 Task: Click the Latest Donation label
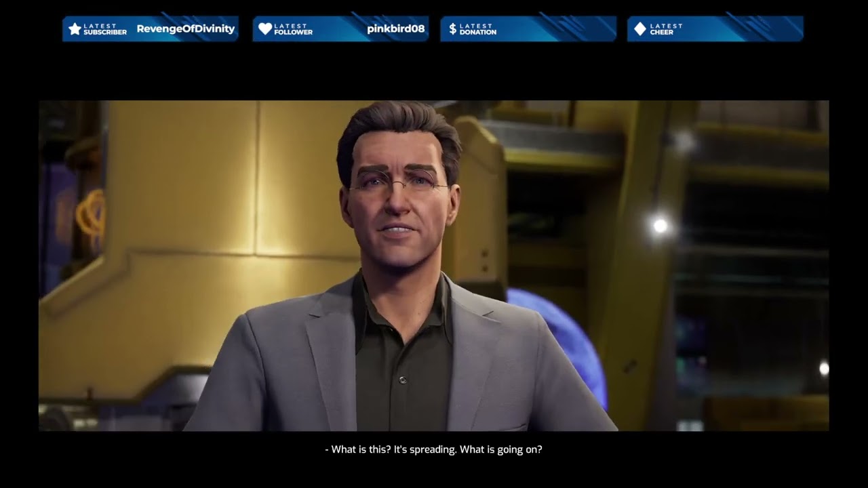(x=478, y=29)
